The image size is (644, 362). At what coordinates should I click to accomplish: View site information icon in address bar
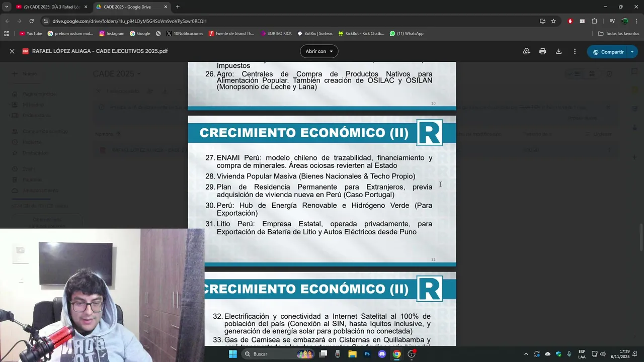tap(46, 21)
